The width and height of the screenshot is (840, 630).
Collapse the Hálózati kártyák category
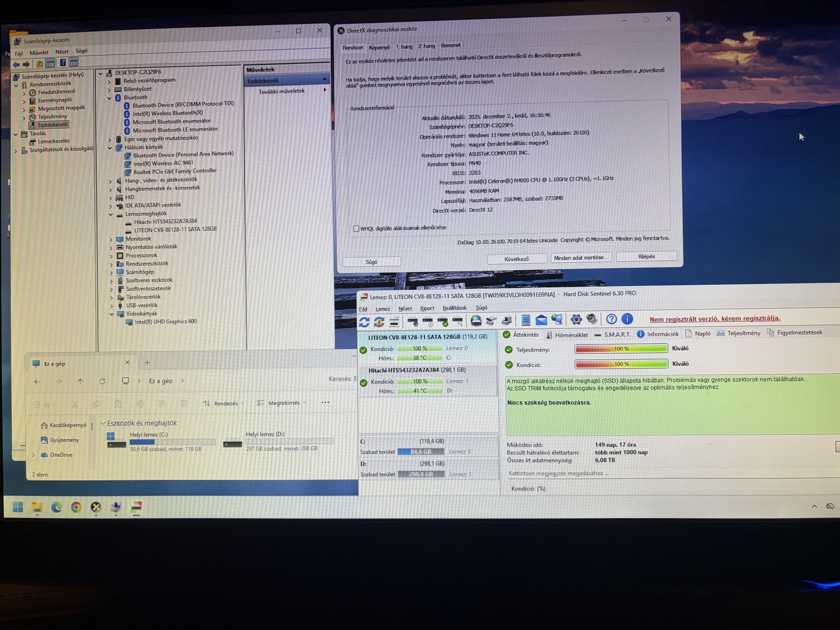coord(110,148)
